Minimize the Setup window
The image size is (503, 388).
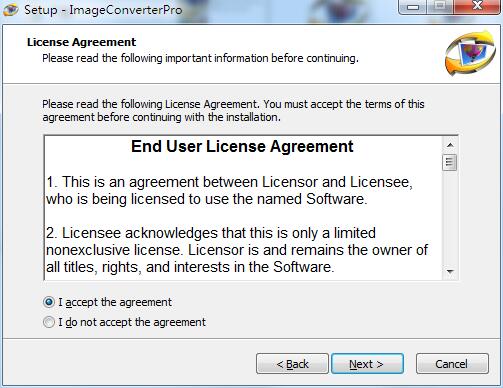pos(413,7)
